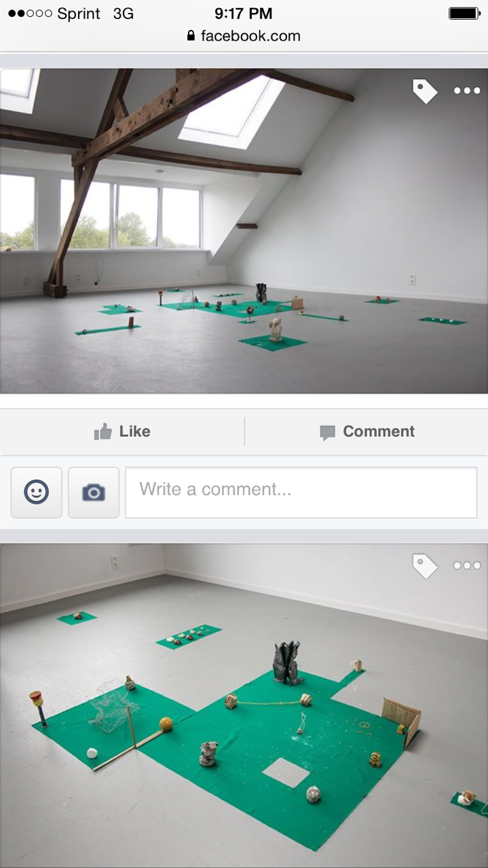Viewport: 488px width, 868px height.
Task: Open the three-dot menu on the attic room photo
Action: tap(467, 91)
